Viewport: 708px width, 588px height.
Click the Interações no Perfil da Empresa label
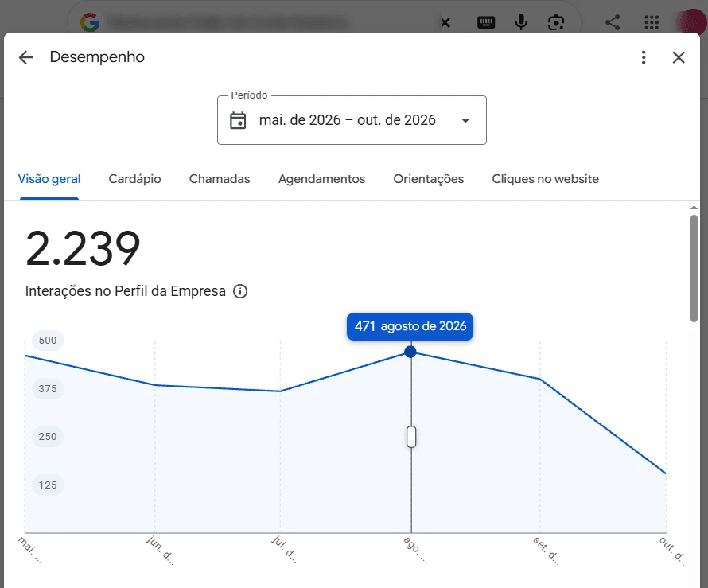pos(126,291)
